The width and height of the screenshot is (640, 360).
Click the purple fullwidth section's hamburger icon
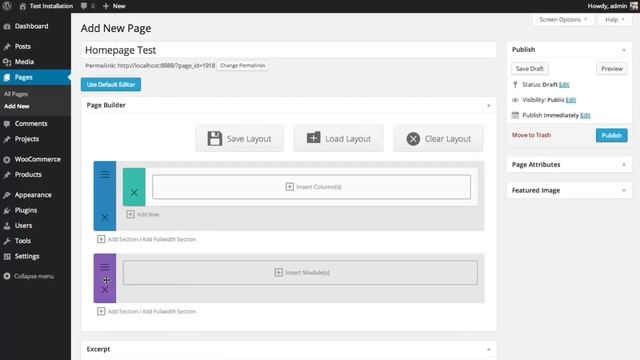105,267
